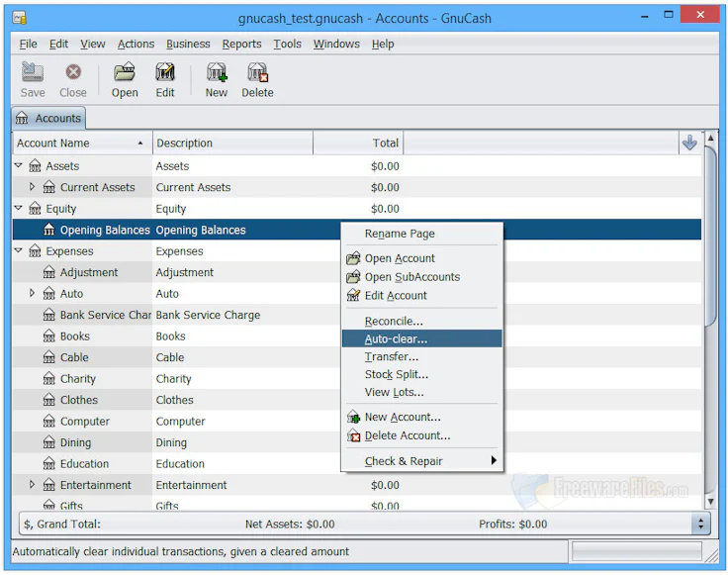Choose Reconcile... from context menu

coord(422,321)
